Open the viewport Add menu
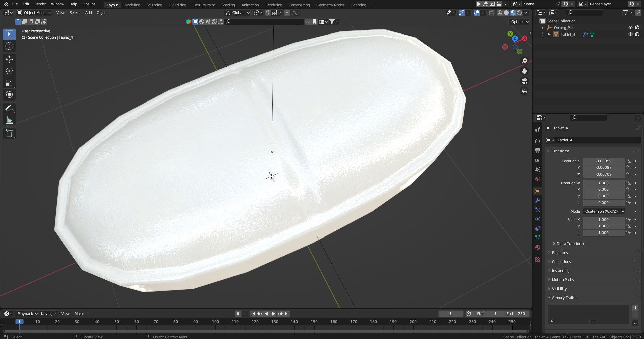 [x=88, y=13]
